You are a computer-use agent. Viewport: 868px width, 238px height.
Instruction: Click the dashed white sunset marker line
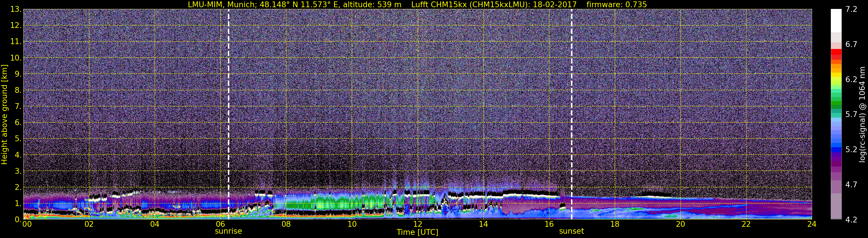click(572, 114)
